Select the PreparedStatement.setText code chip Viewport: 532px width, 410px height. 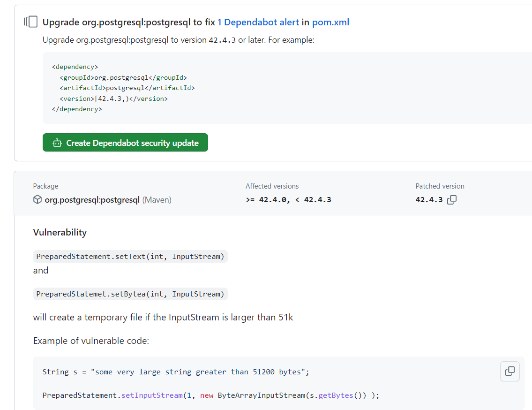pos(130,256)
